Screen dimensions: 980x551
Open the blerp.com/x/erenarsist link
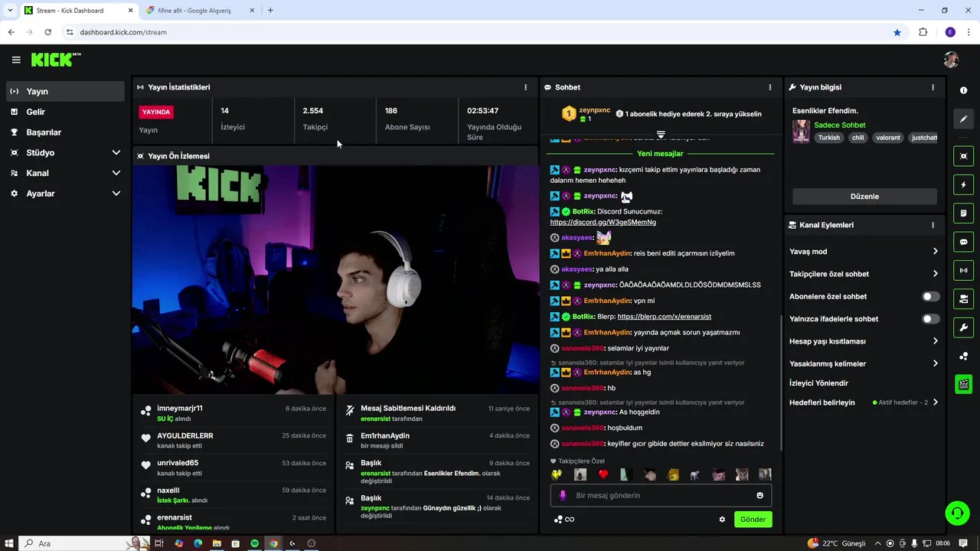[664, 317]
